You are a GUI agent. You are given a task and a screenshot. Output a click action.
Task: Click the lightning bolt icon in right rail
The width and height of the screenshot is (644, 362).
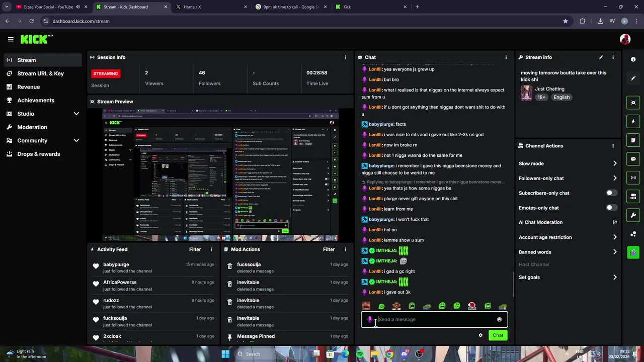coord(633,121)
